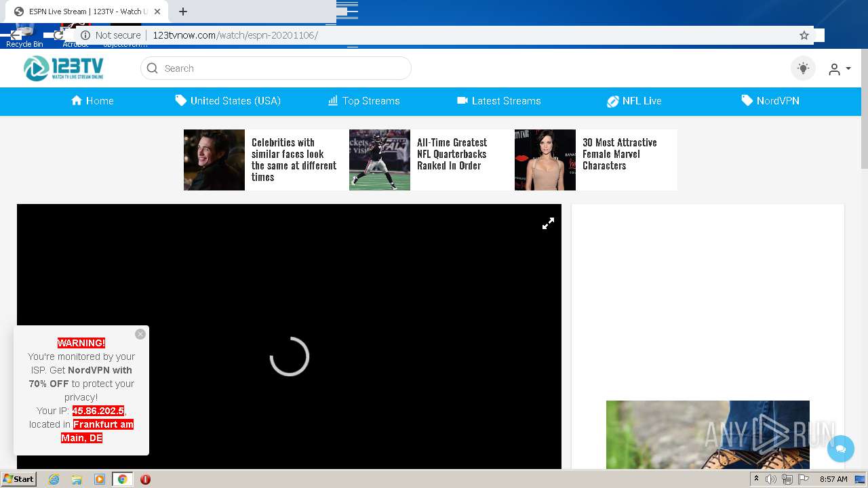This screenshot has width=868, height=488.
Task: Click the Not secure site info icon
Action: (85, 35)
